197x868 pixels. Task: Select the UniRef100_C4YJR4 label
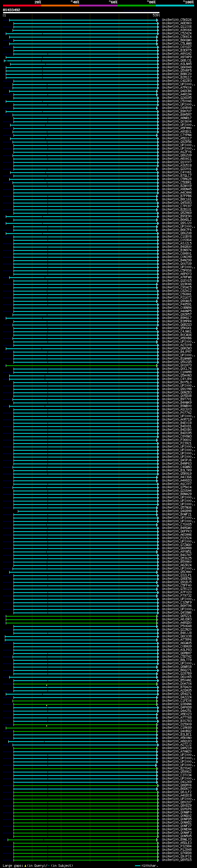click(177, 379)
